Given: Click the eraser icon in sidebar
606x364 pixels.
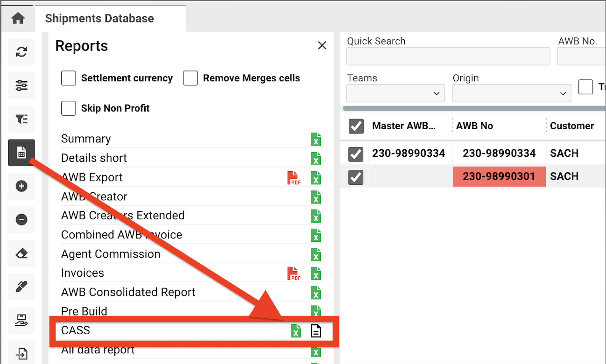Looking at the screenshot, I should point(21,253).
